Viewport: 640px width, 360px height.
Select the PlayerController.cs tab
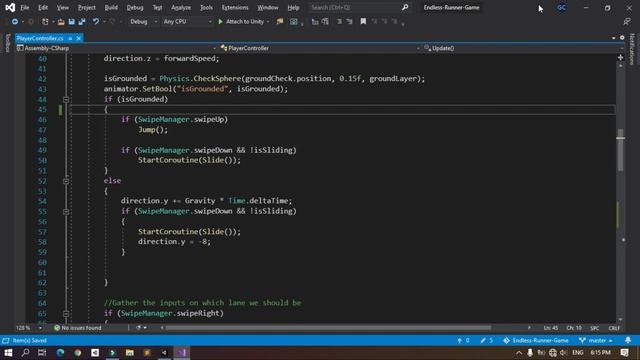coord(40,38)
